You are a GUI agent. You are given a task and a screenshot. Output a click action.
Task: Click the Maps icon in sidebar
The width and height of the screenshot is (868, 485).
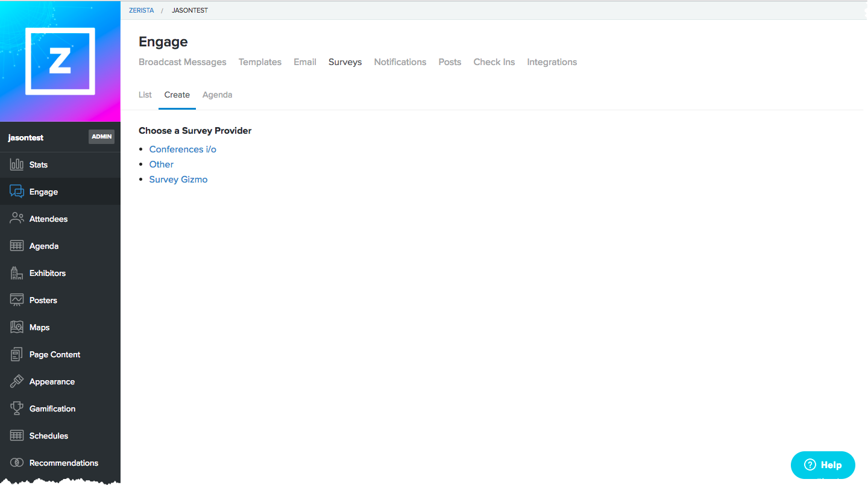17,327
